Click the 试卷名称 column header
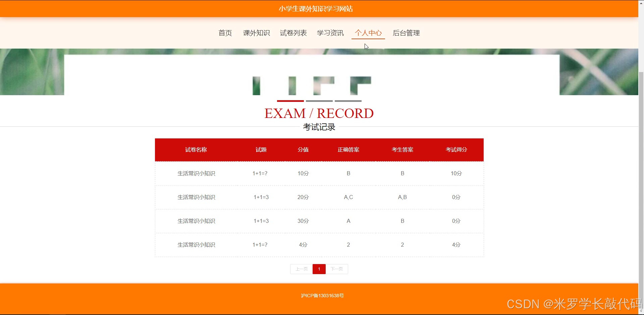644x315 pixels. [196, 150]
